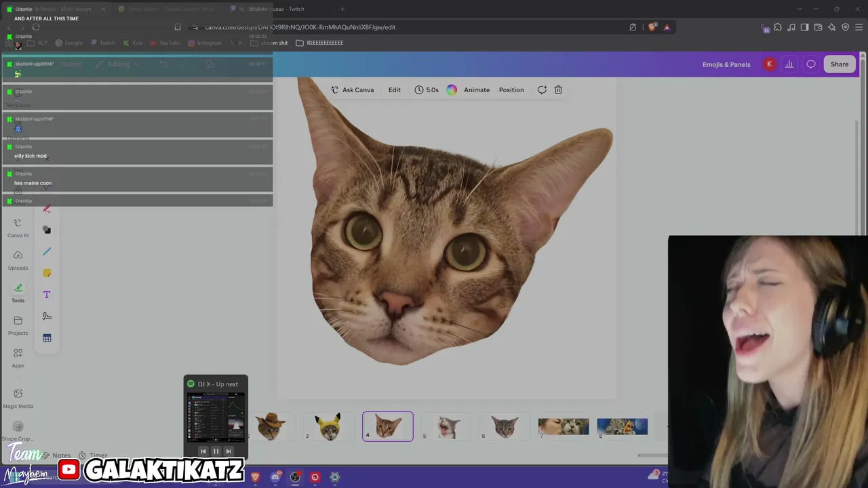
Task: Open the browser extensions puzzle icon
Action: point(778,27)
